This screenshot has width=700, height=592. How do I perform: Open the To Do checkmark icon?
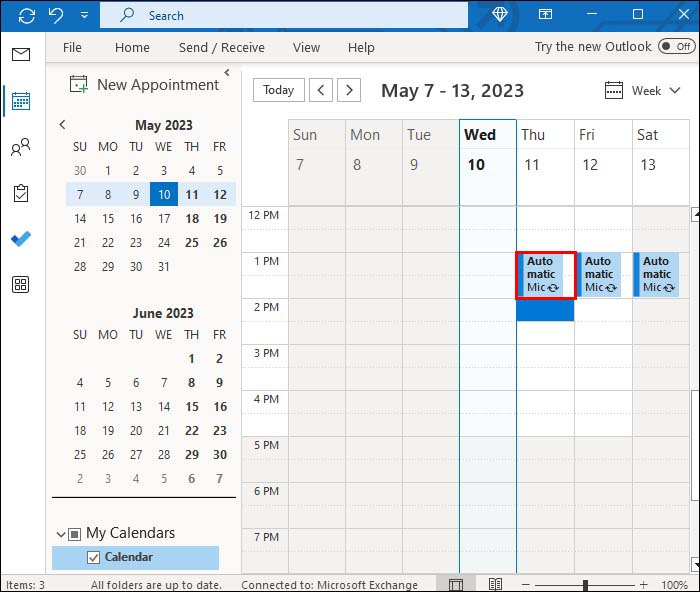click(21, 239)
